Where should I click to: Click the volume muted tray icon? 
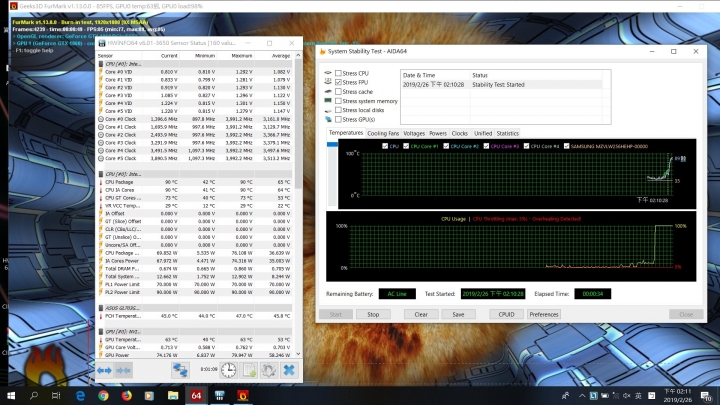(627, 395)
